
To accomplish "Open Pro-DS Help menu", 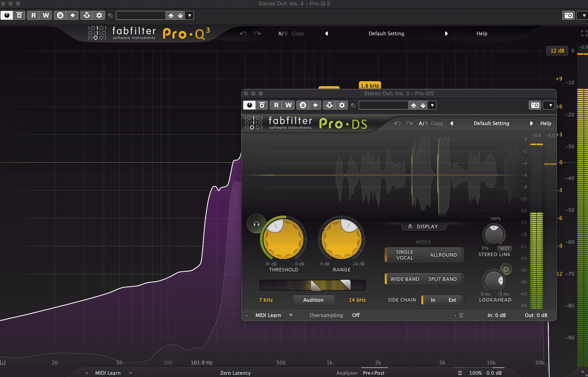I will point(546,123).
